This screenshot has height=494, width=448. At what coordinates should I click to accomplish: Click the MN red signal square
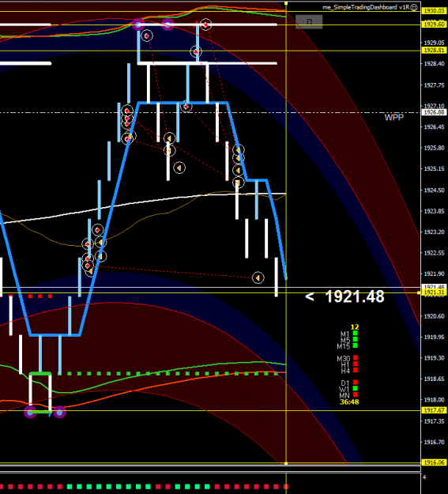356,394
